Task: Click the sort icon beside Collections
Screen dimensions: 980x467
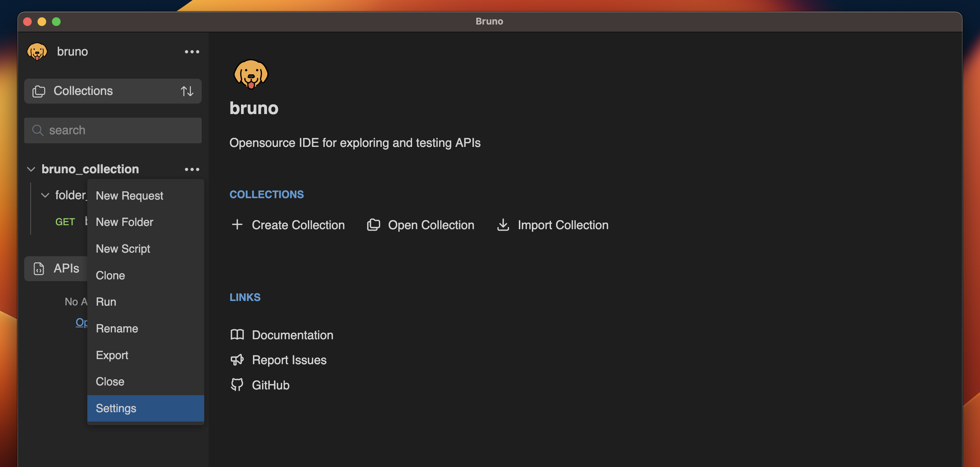Action: (x=187, y=91)
